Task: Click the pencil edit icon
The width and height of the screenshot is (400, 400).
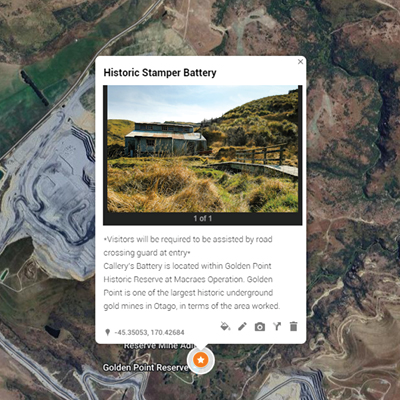Action: coord(242,326)
